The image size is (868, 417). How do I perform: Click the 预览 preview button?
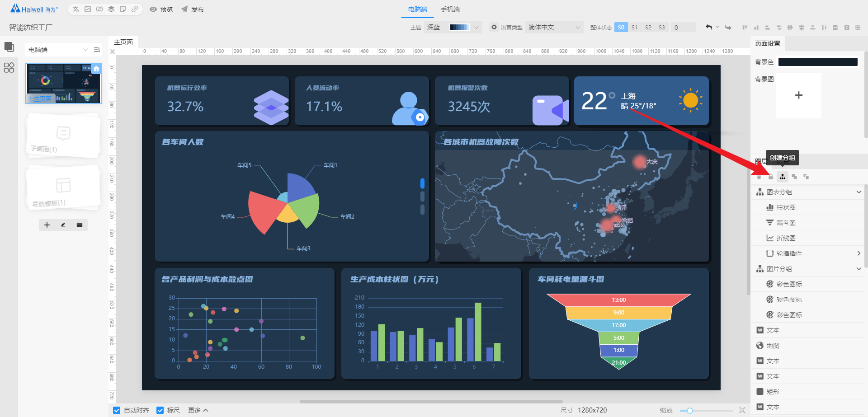coord(161,9)
